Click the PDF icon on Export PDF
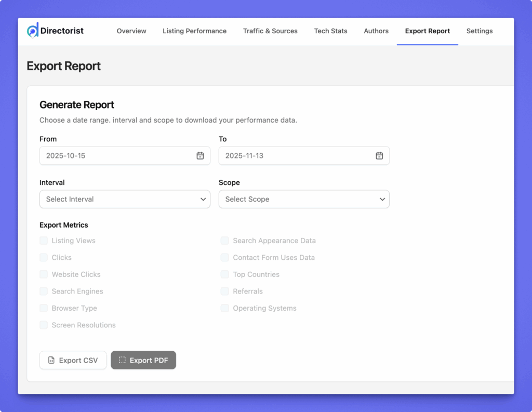532x412 pixels. coord(122,361)
